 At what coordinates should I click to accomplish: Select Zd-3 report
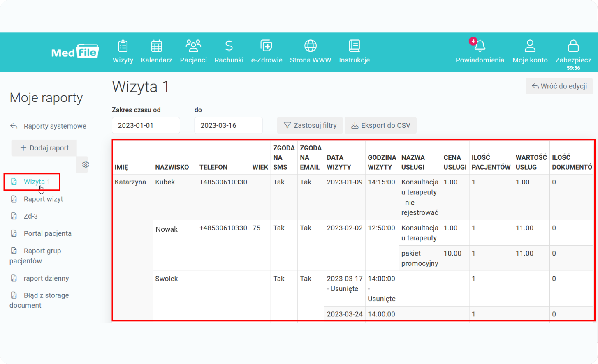coord(31,216)
